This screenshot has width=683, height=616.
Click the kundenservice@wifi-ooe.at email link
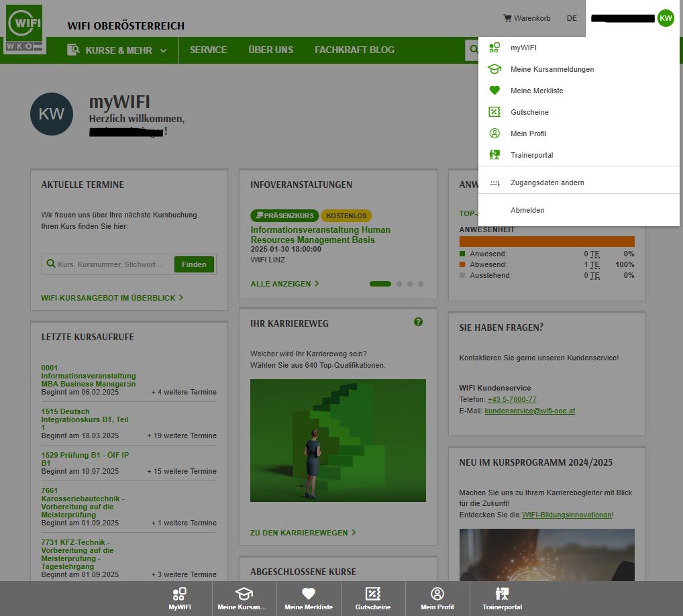(529, 411)
